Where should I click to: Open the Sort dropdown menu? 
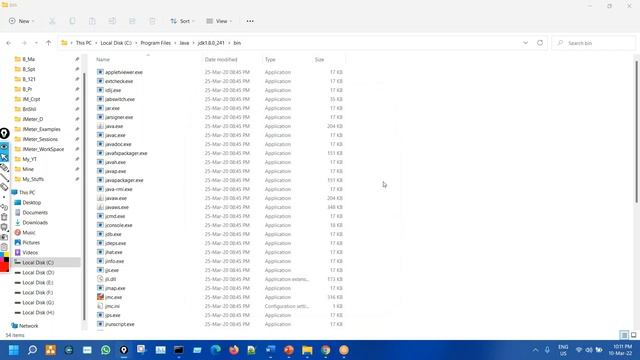pos(182,21)
